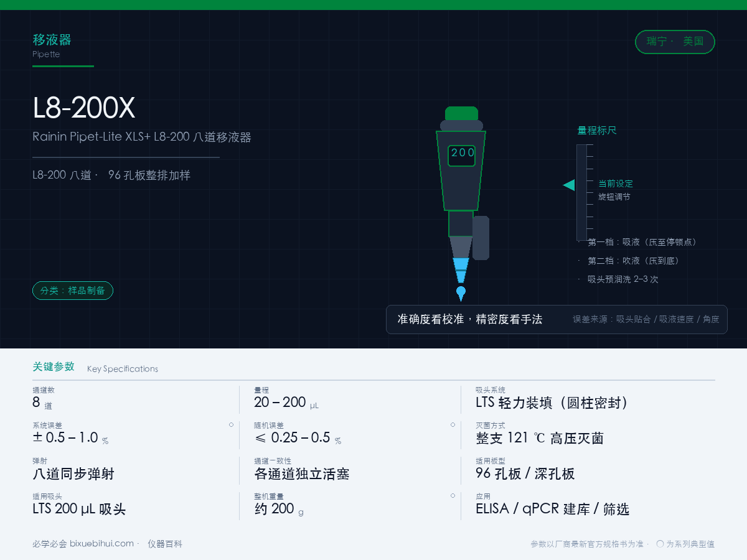Click the 误差来源 note
Viewport: 747px width, 560px height.
(646, 319)
